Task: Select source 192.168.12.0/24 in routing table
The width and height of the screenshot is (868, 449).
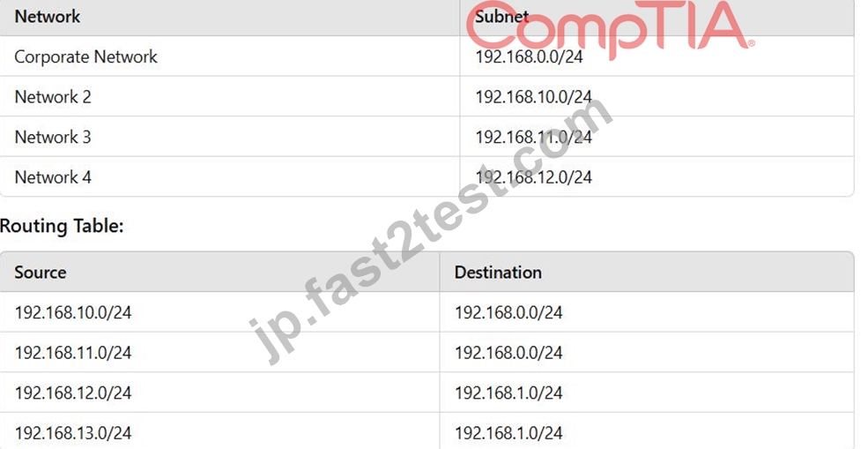Action: click(x=73, y=393)
